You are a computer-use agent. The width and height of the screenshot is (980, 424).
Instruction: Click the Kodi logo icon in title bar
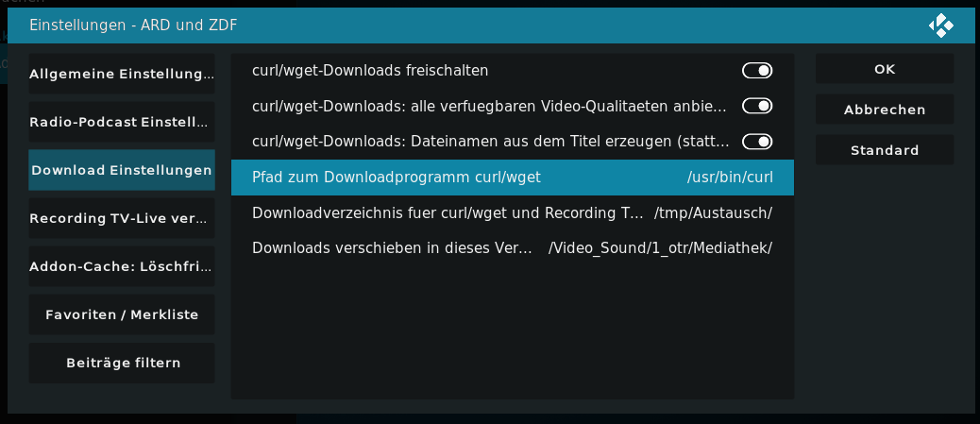pyautogui.click(x=940, y=25)
